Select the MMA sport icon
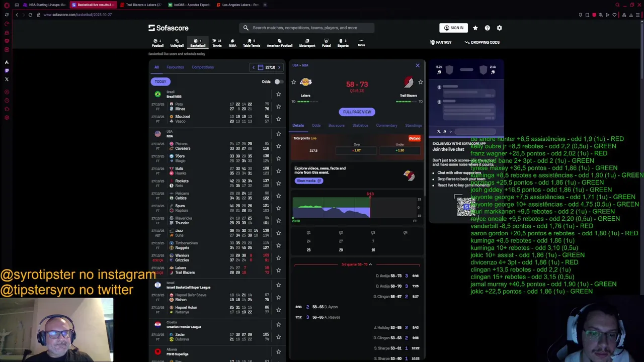Image resolution: width=644 pixels, height=362 pixels. click(232, 43)
